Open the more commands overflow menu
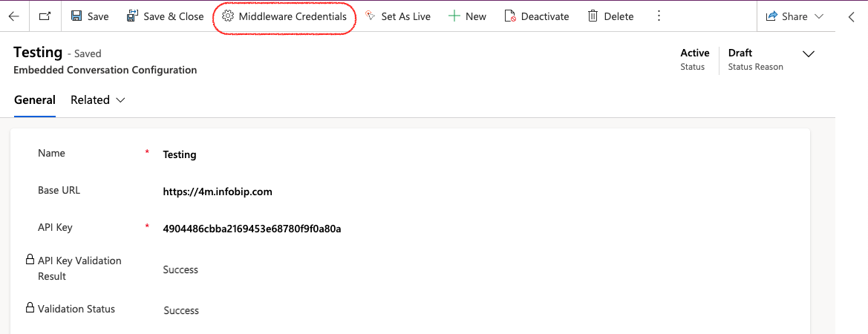This screenshot has width=868, height=334. (x=659, y=16)
